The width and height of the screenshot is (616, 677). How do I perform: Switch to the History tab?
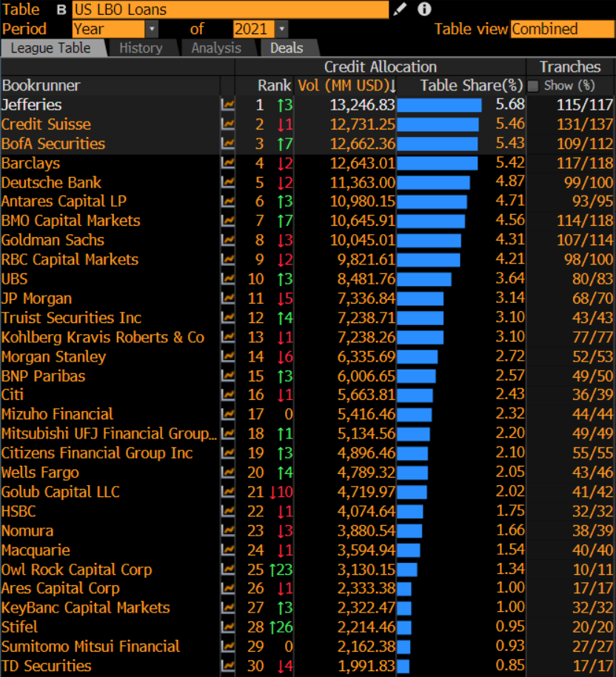(141, 48)
